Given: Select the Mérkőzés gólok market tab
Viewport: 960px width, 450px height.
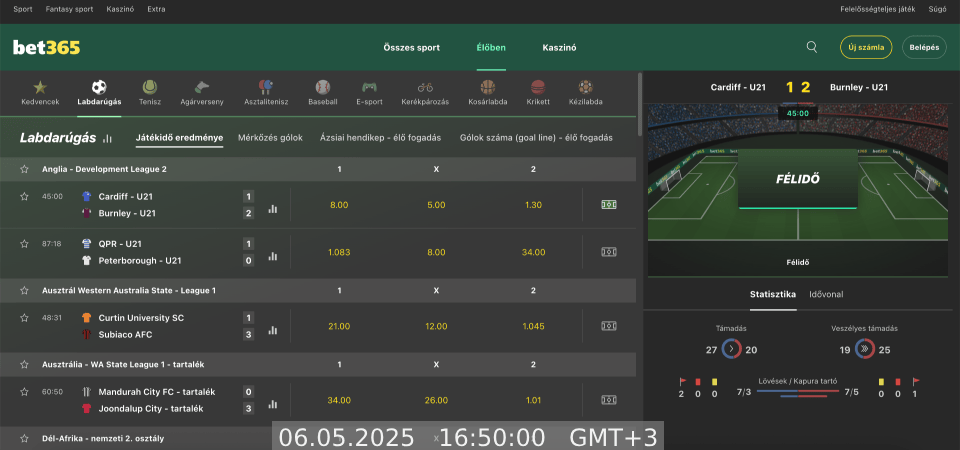Looking at the screenshot, I should [271, 138].
